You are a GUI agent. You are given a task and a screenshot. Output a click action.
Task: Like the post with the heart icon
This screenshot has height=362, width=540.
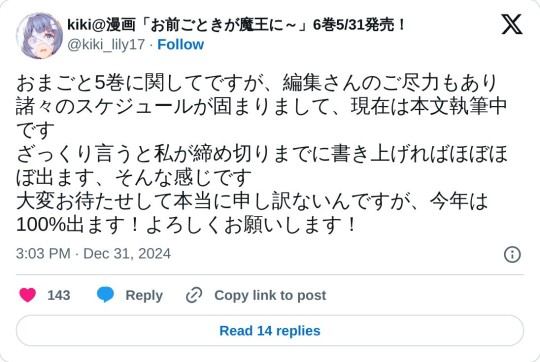[28, 295]
